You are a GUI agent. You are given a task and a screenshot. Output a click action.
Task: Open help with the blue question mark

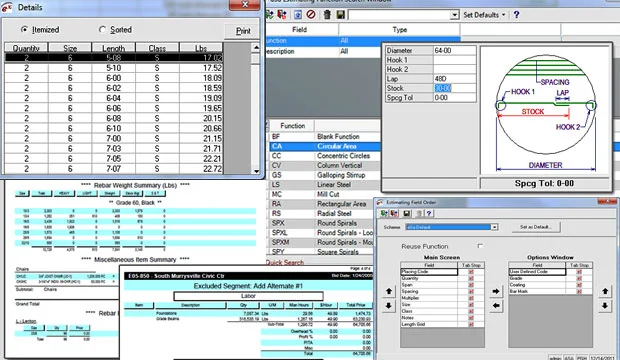(516, 15)
